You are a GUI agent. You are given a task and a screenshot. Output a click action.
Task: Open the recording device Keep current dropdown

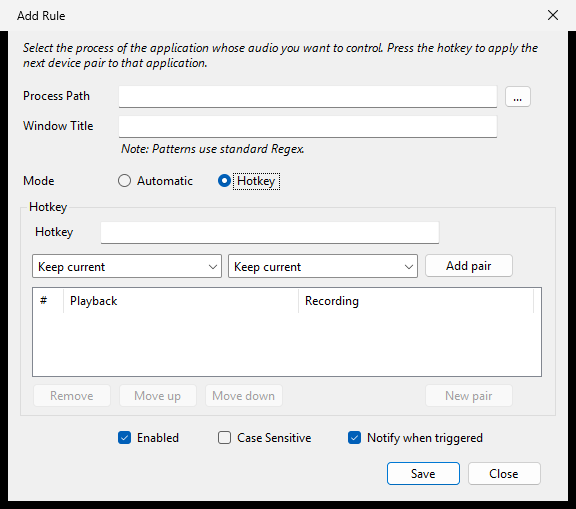pyautogui.click(x=323, y=266)
